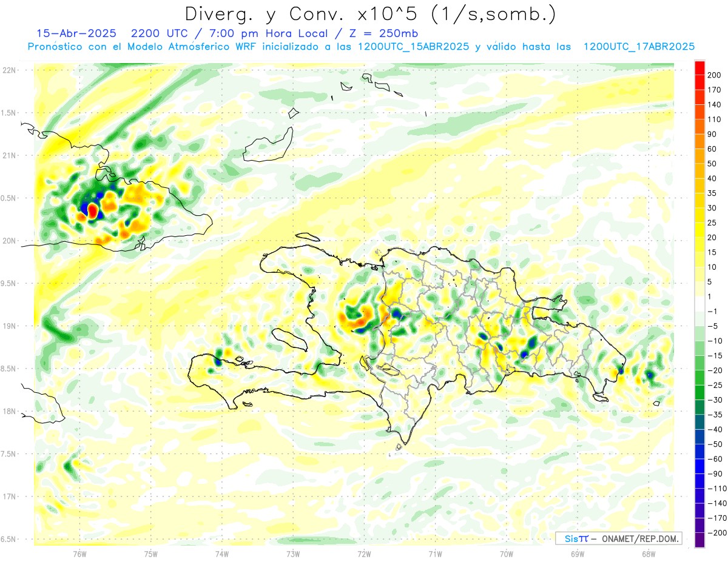Click the '20N' latitude label
This screenshot has width=728, height=562.
9,241
